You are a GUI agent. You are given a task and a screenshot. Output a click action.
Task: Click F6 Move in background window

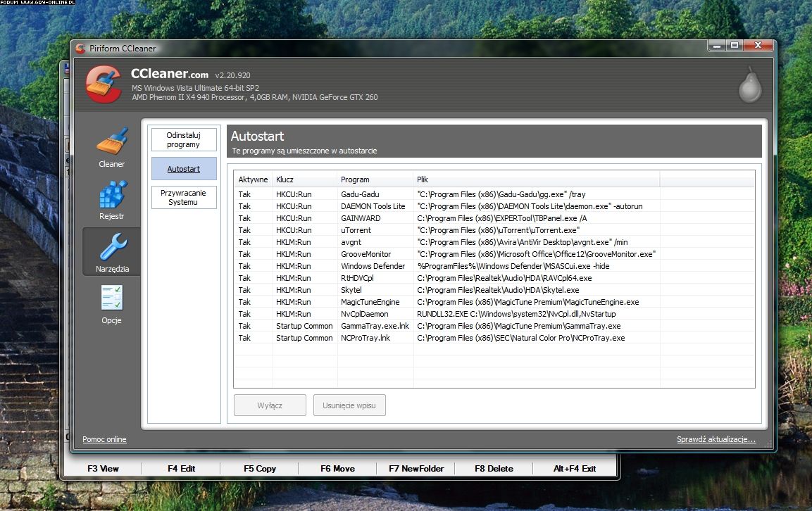tap(337, 469)
